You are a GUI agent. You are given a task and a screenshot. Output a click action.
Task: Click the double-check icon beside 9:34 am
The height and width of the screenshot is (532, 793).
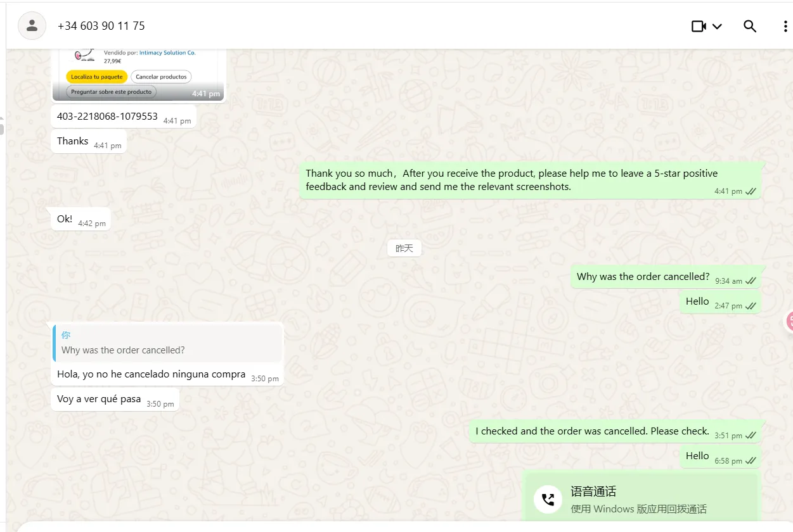(x=751, y=281)
